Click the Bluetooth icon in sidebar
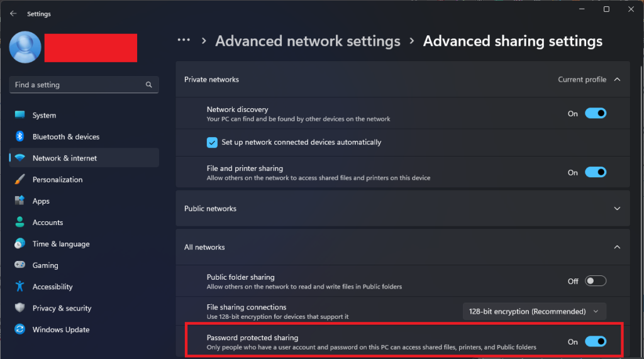This screenshot has width=644, height=359. pos(19,136)
